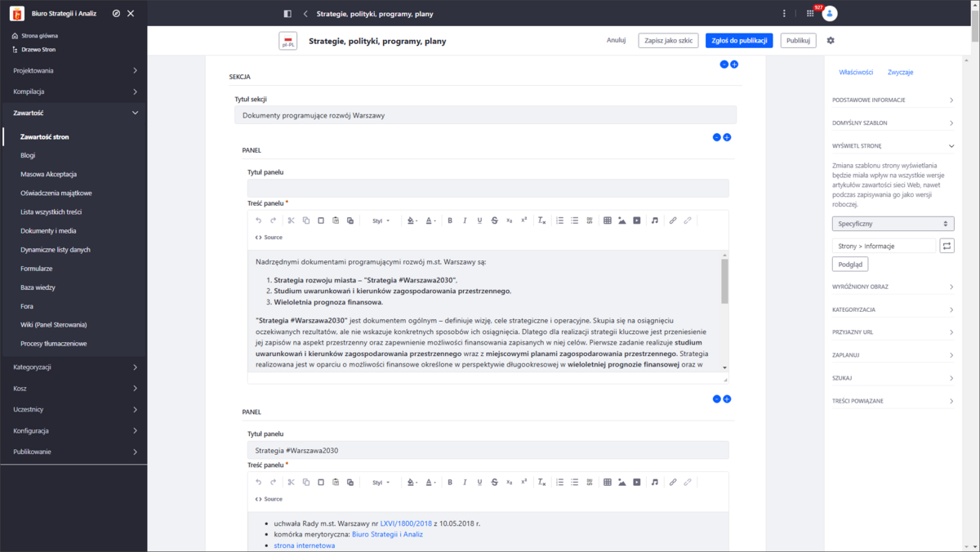
Task: Open the Styl dropdown in first editor
Action: click(x=381, y=220)
